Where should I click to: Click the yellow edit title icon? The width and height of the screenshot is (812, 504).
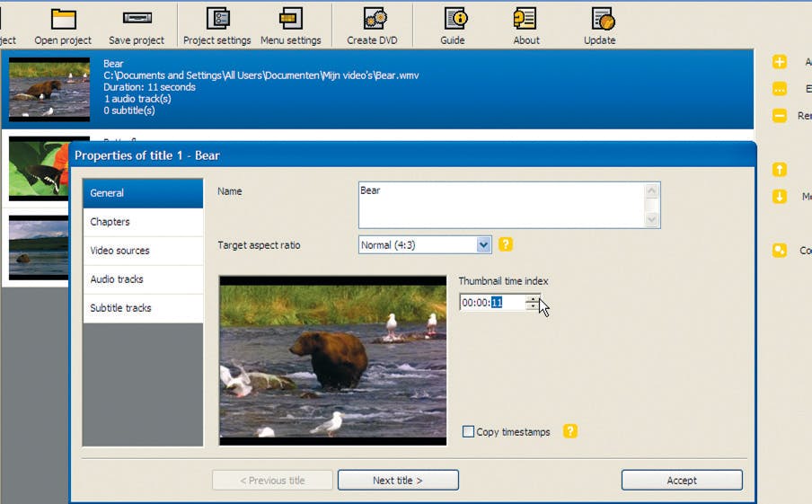pyautogui.click(x=780, y=89)
